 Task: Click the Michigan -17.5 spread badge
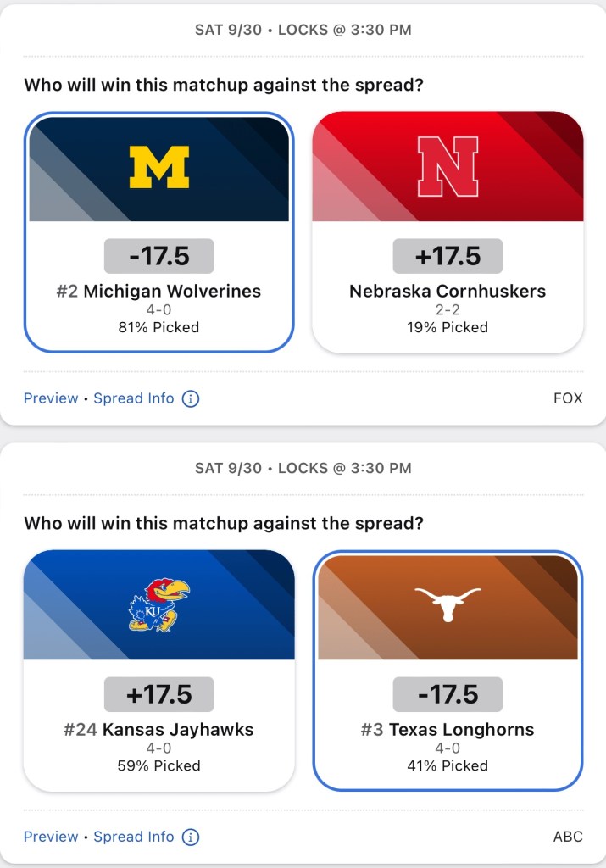tap(158, 256)
